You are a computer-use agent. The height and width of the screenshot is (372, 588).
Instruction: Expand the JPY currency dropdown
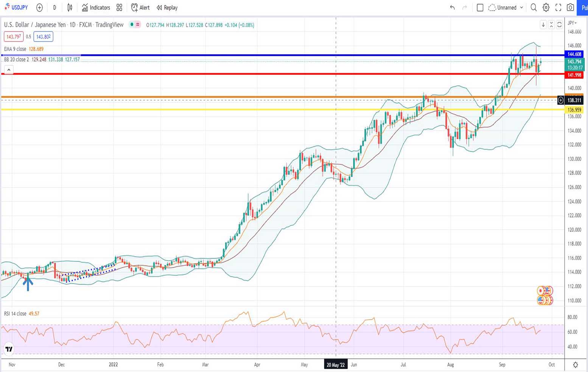[572, 23]
